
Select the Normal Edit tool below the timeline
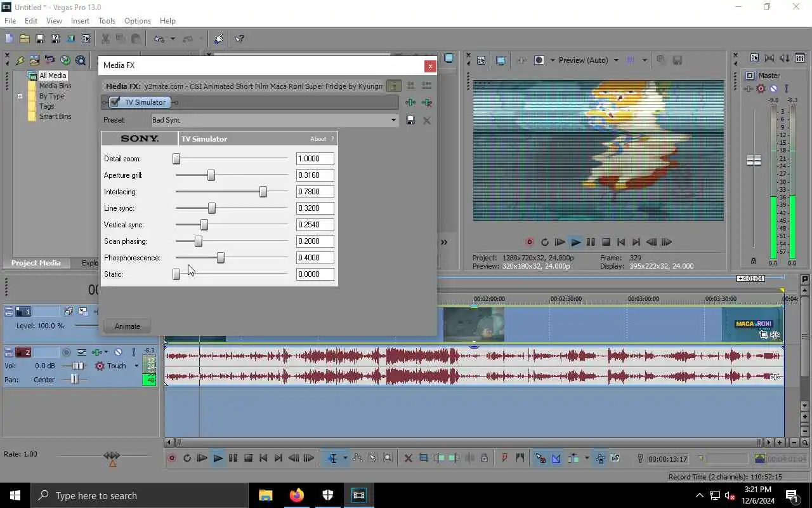[x=332, y=458]
